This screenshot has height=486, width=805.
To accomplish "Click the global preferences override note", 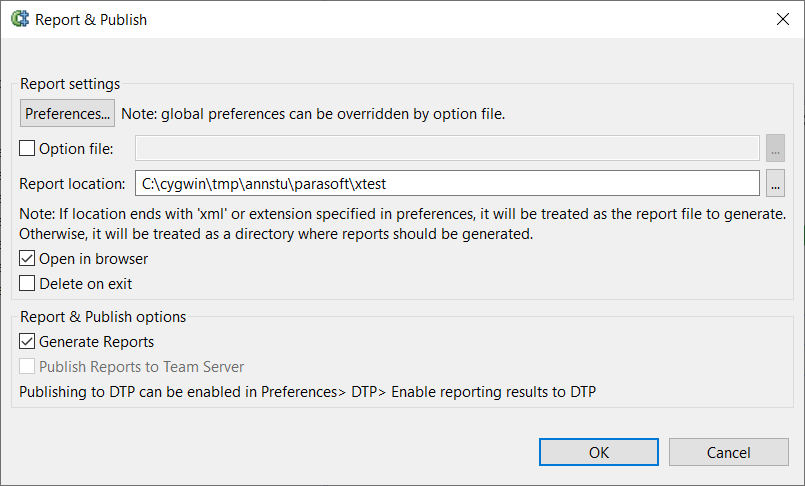I will click(x=313, y=114).
